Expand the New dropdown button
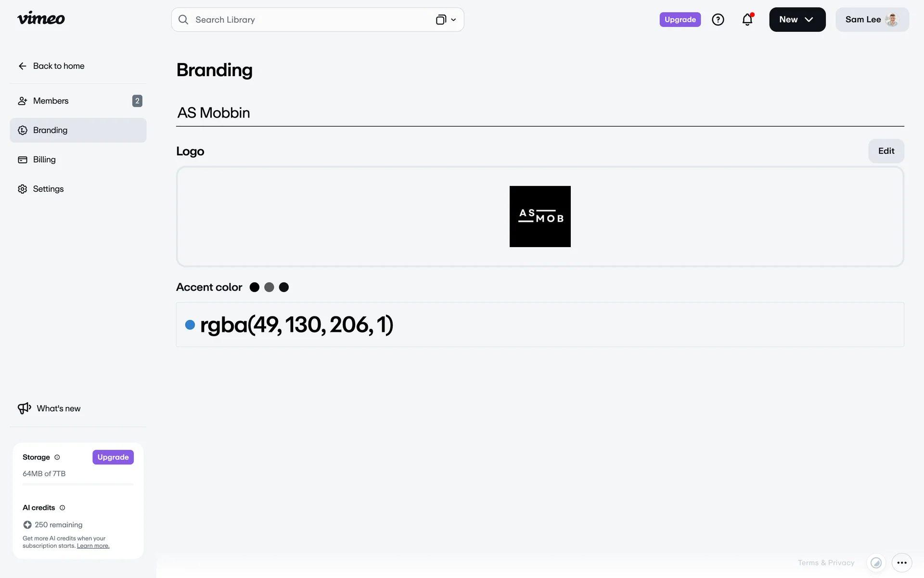The height and width of the screenshot is (578, 924). click(x=797, y=20)
